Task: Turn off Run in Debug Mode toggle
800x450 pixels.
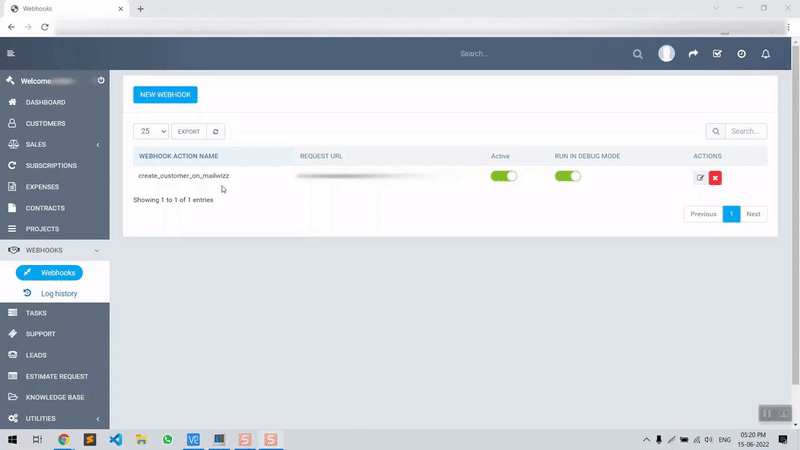Action: point(568,176)
